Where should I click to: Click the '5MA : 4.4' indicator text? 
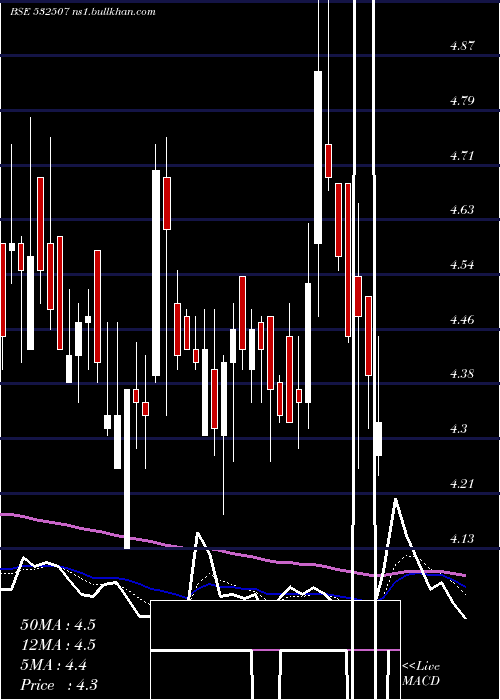54,665
